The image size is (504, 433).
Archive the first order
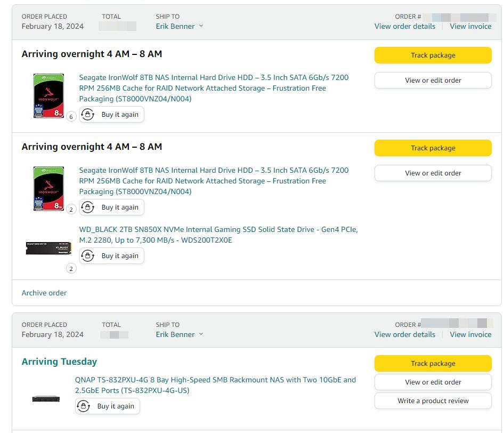pyautogui.click(x=44, y=293)
